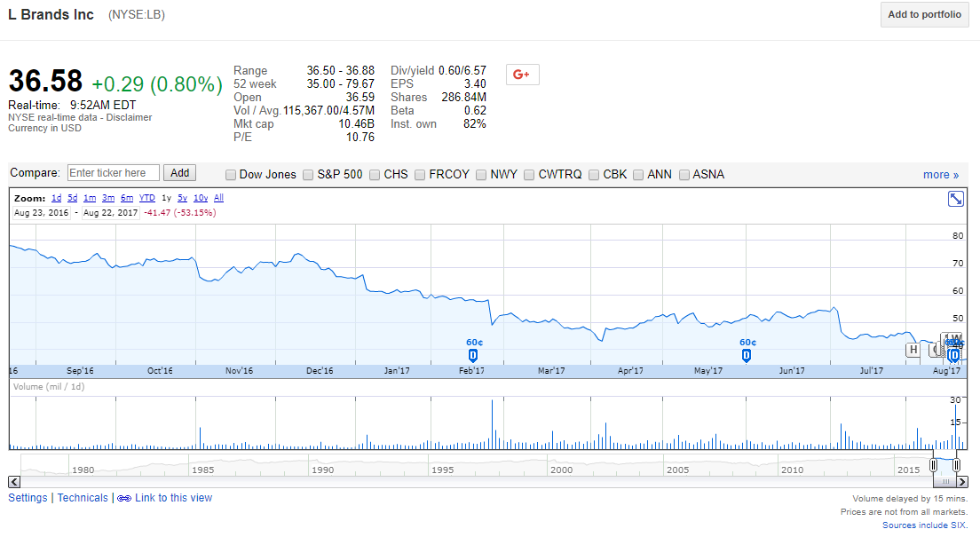Click the +0.29 (0.80%) price change
This screenshot has height=537, width=980.
[157, 84]
